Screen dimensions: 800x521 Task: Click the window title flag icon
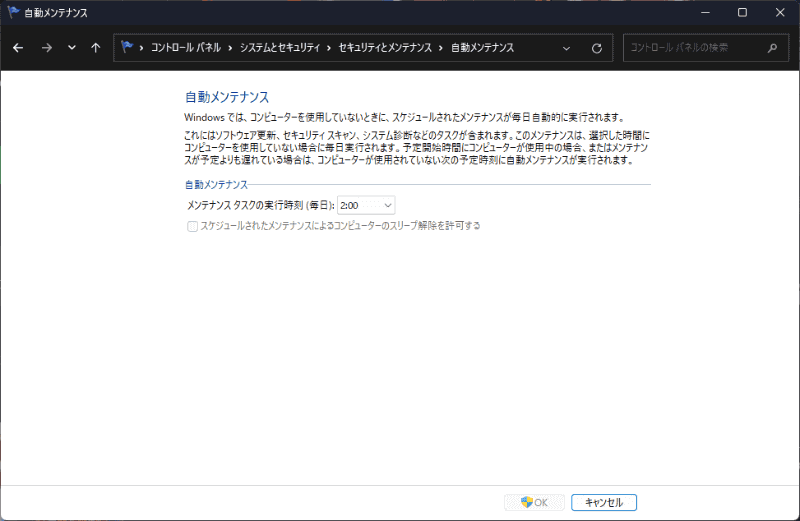(13, 12)
